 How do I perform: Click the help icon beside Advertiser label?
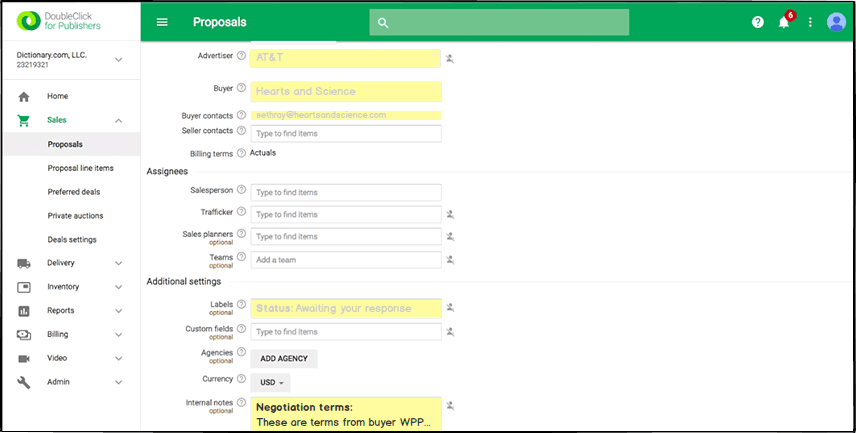(241, 55)
